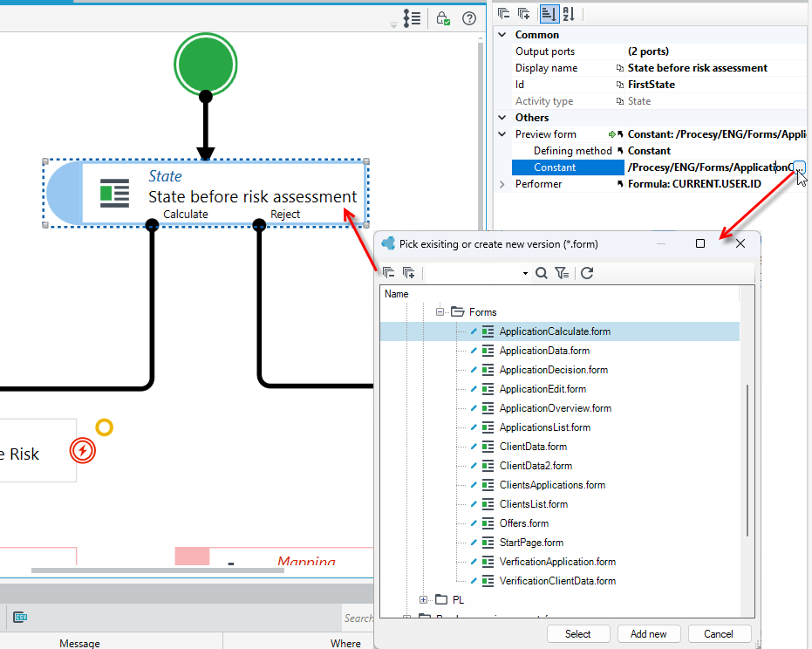Select ApplicationDecision.form in the list
Screen dimensions: 812x649
pyautogui.click(x=554, y=370)
